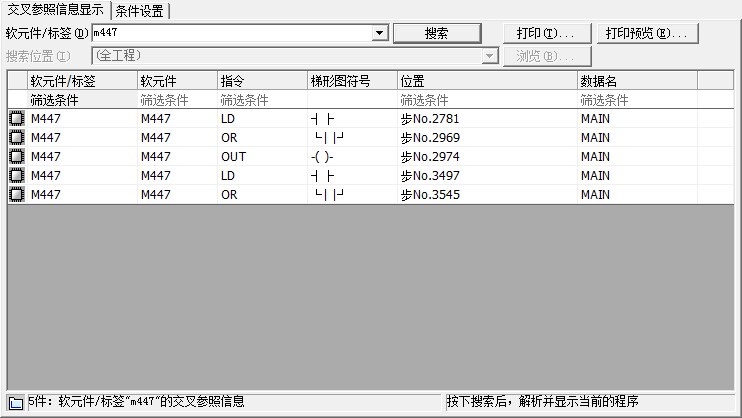Screen dimensions: 742x418
Task: Click the 打印 button
Action: (x=545, y=33)
